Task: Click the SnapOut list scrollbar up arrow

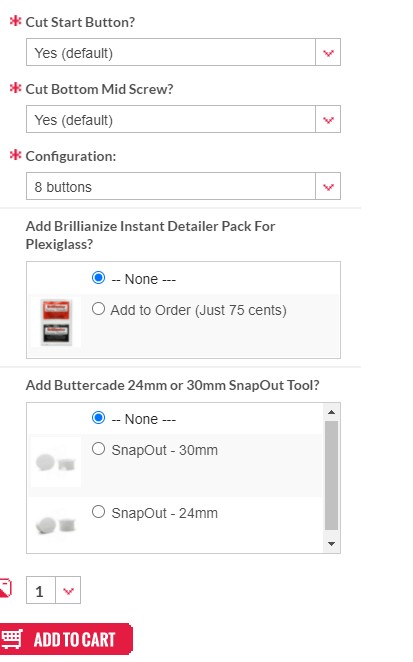Action: coord(331,412)
